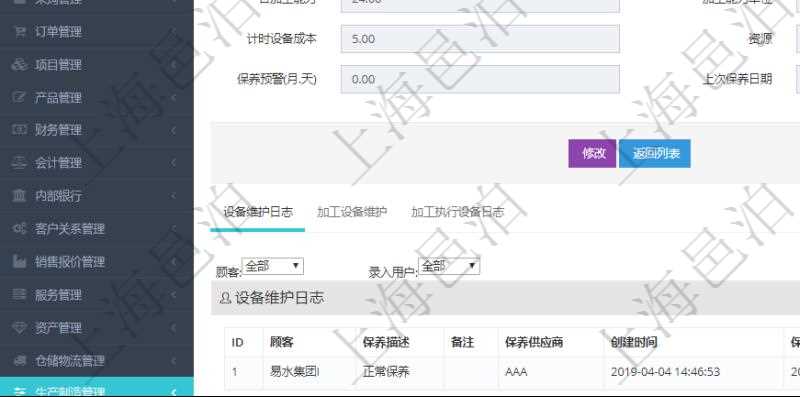Click the 客户关系管理 gears icon
Image resolution: width=800 pixels, height=397 pixels.
tap(19, 229)
